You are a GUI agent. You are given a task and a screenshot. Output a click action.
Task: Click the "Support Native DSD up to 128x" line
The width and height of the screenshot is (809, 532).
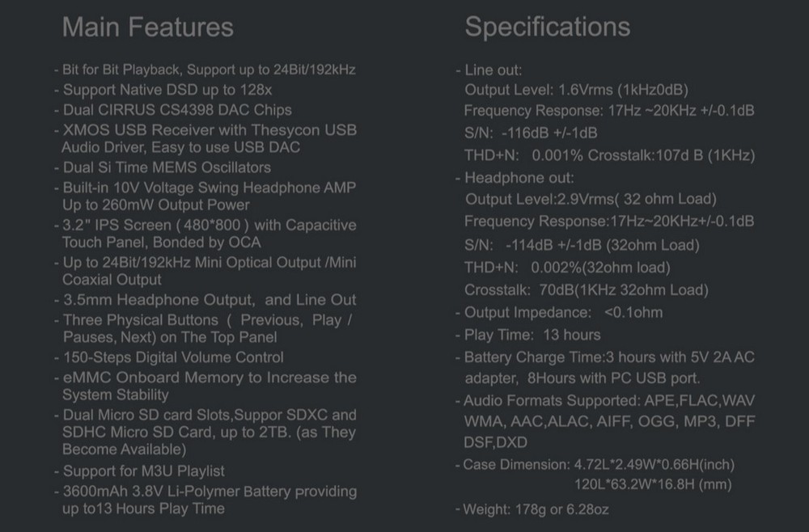(x=163, y=90)
